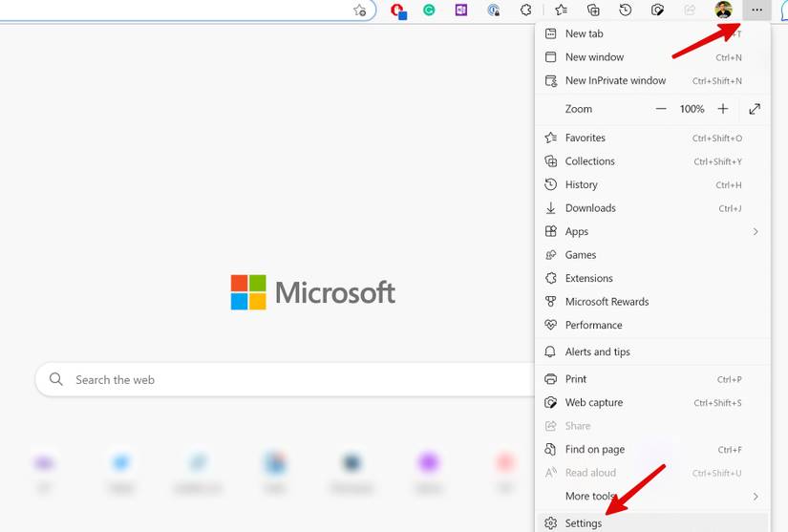788x532 pixels.
Task: Choose Downloads in the menu
Action: coord(590,208)
